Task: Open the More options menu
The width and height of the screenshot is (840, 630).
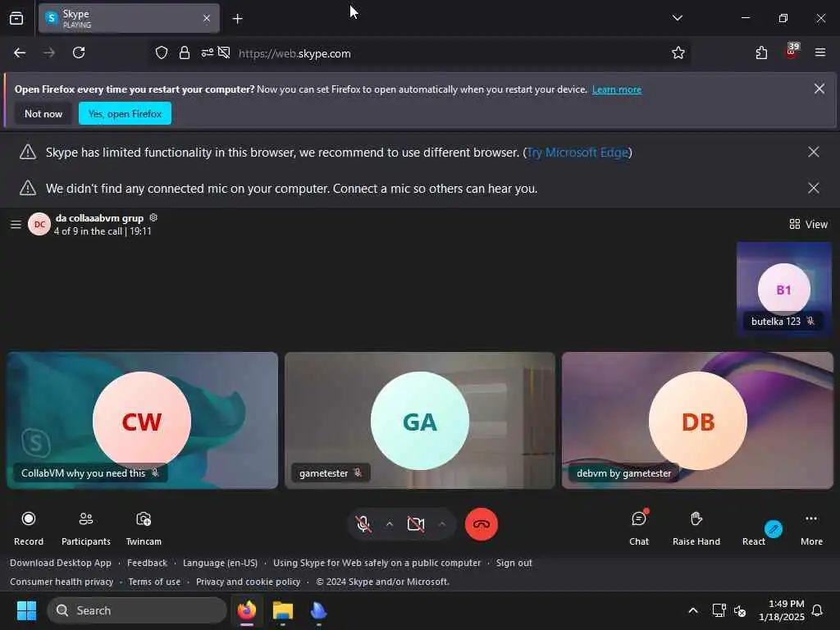Action: tap(811, 527)
